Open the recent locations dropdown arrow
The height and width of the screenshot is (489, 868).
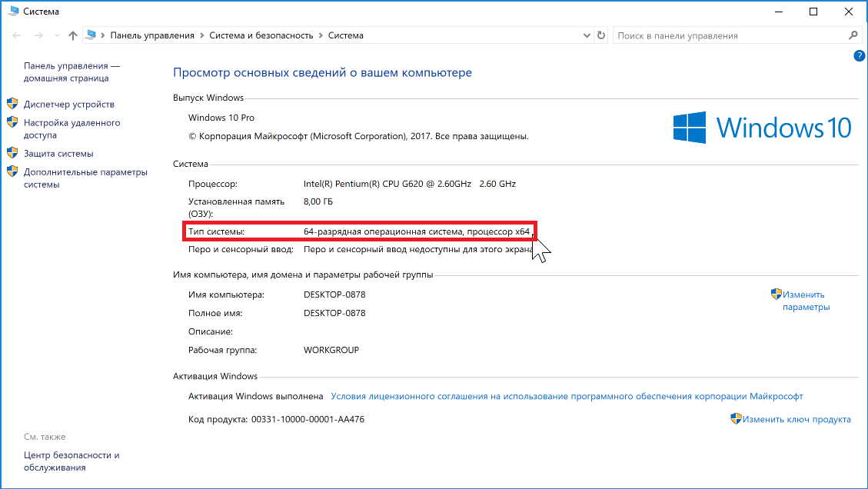[56, 35]
